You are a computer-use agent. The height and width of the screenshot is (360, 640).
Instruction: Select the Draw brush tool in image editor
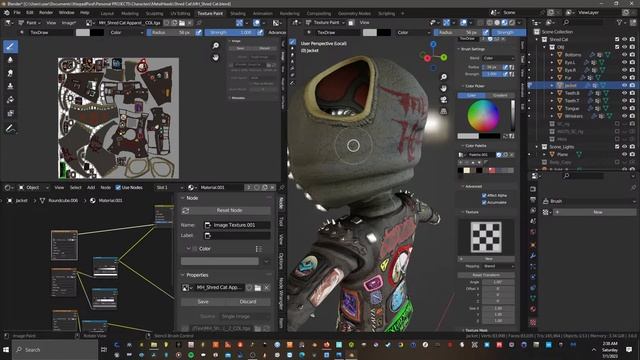tap(11, 47)
